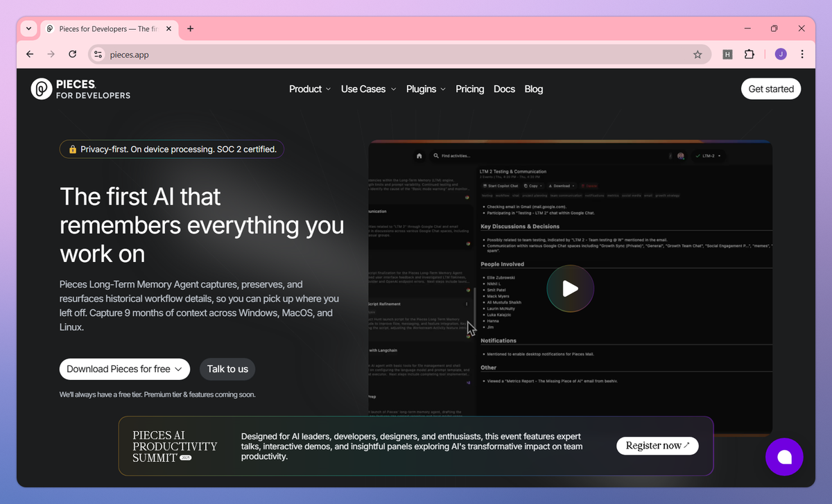832x504 pixels.
Task: Click the Get started button
Action: tap(771, 89)
